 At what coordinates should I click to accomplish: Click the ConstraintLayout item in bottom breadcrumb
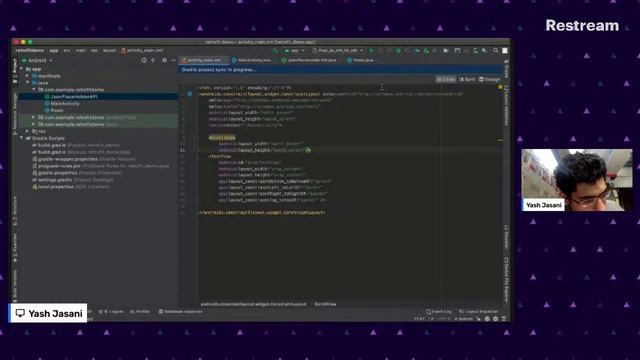(x=253, y=304)
